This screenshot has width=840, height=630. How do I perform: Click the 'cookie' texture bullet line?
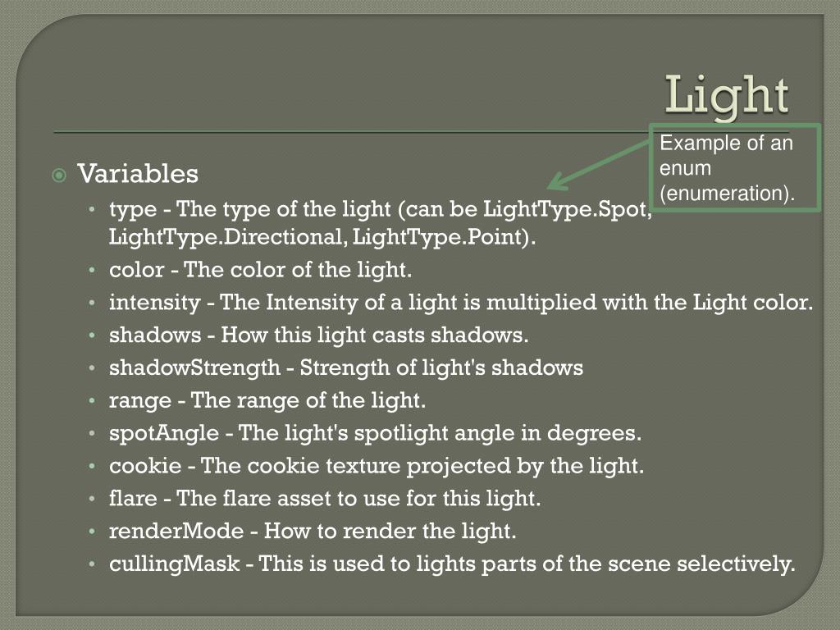click(x=376, y=466)
